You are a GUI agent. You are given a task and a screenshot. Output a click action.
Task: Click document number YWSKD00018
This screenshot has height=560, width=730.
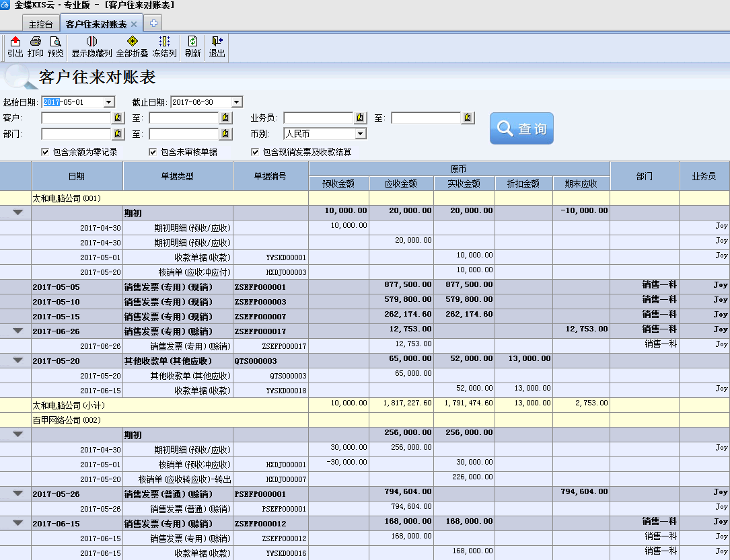click(x=287, y=391)
